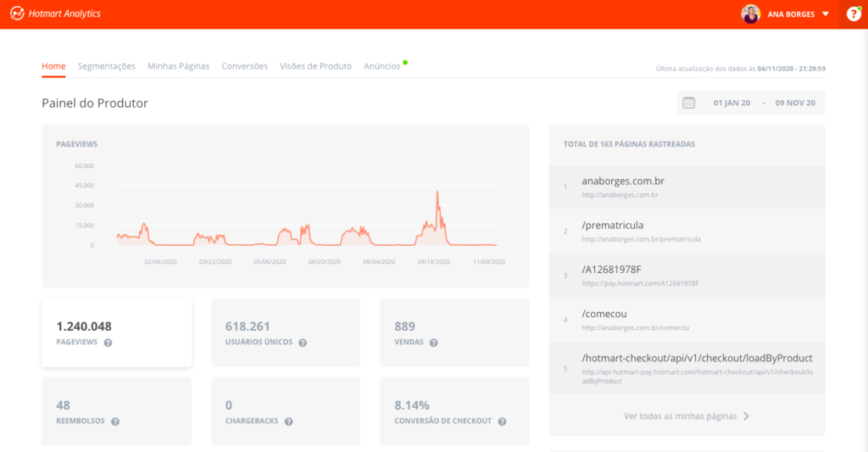Open the calendar date picker icon
Image resolution: width=868 pixels, height=452 pixels.
point(688,103)
